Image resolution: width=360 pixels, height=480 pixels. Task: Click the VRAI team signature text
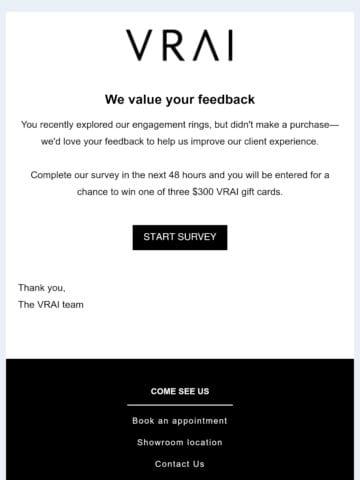click(x=51, y=304)
